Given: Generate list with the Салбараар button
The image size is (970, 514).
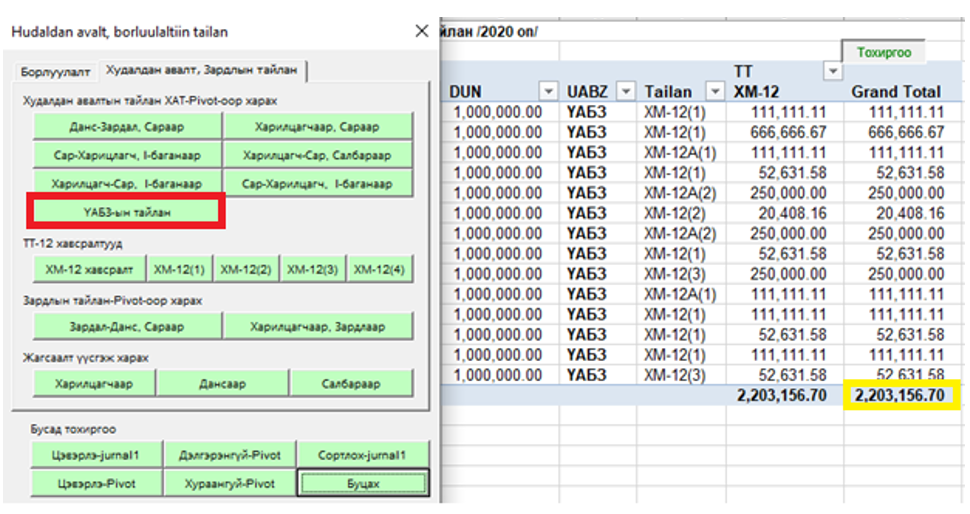Looking at the screenshot, I should click(351, 383).
